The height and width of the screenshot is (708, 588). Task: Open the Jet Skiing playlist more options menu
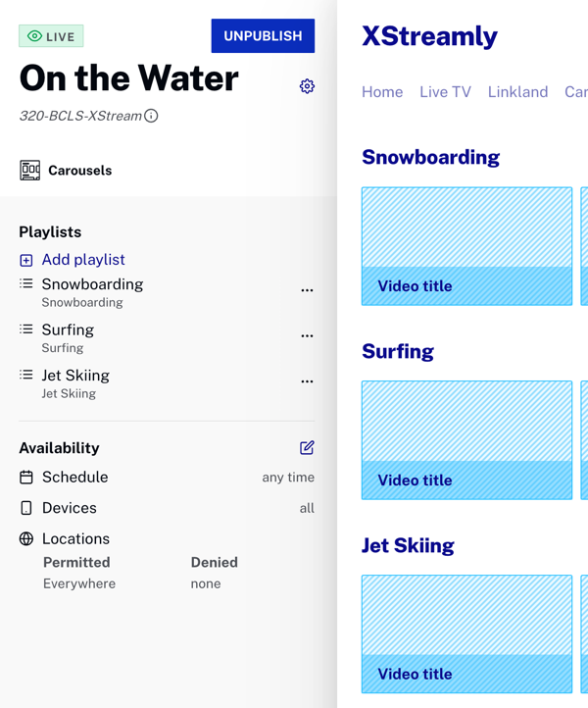click(x=307, y=381)
